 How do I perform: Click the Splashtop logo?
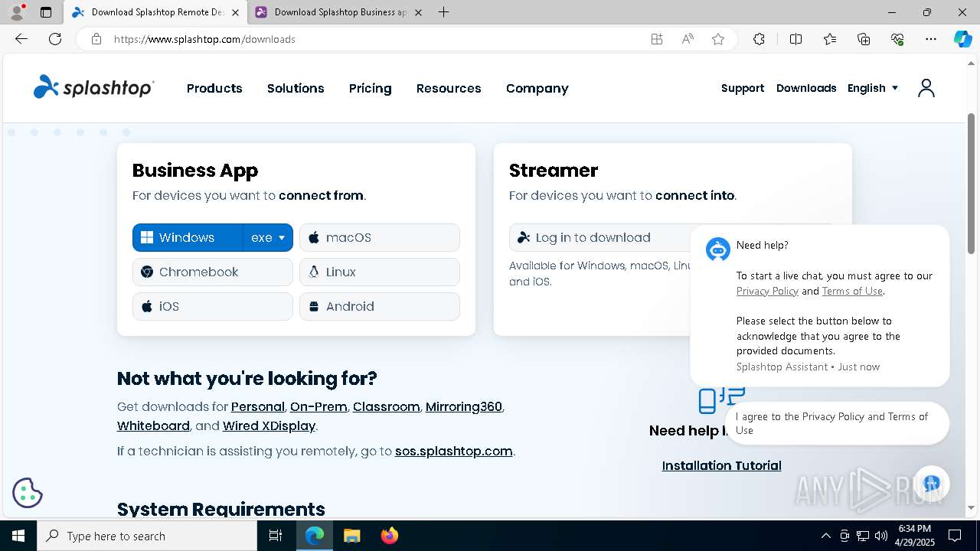[x=93, y=87]
